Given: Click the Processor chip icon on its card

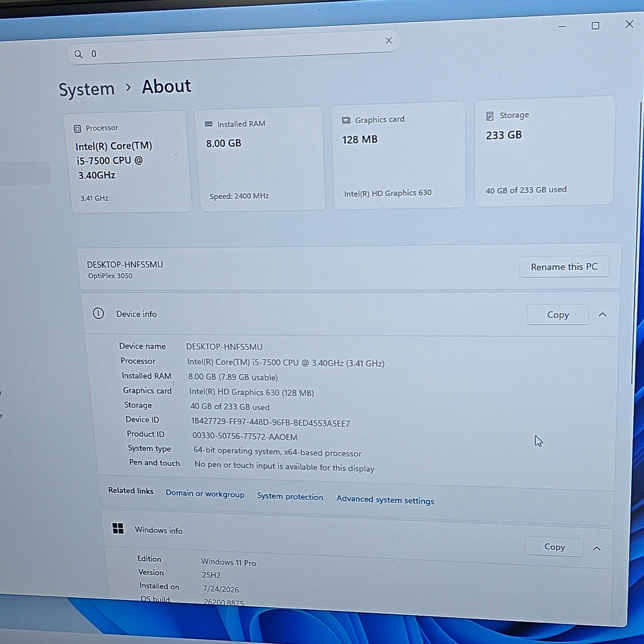Looking at the screenshot, I should [77, 129].
